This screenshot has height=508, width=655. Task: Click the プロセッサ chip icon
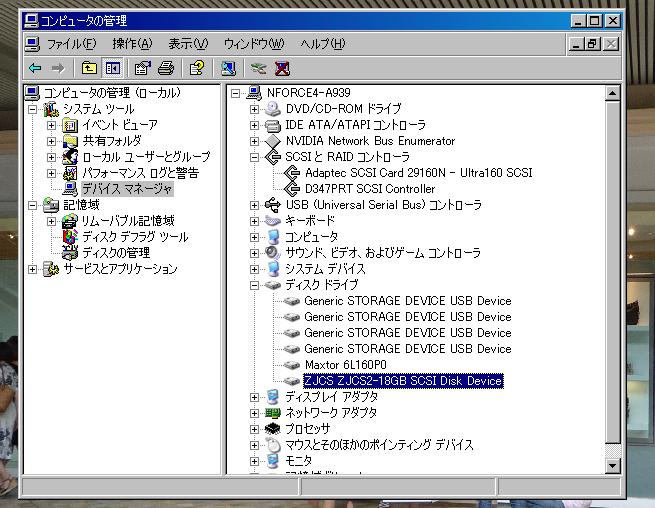coord(273,429)
